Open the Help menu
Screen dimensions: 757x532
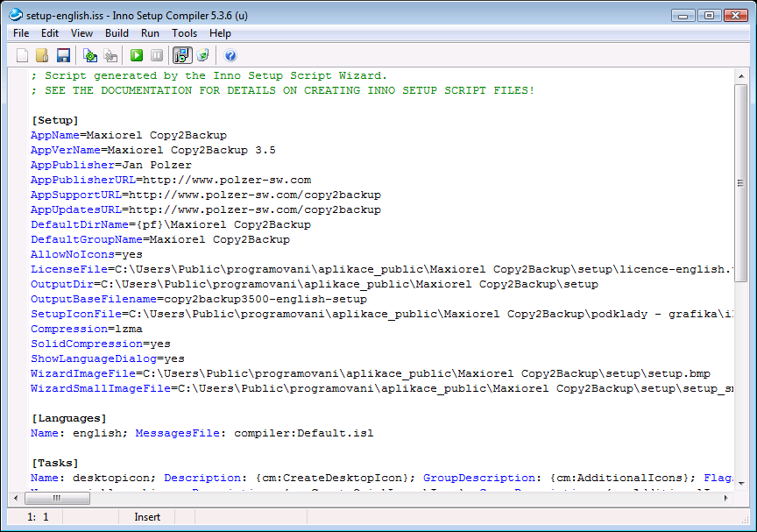pos(220,33)
